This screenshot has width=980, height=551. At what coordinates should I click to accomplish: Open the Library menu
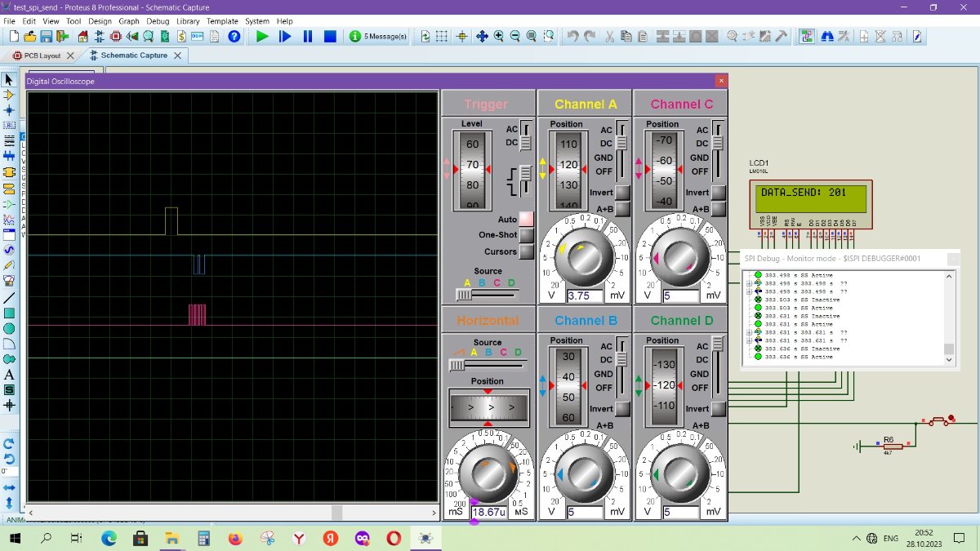(188, 21)
